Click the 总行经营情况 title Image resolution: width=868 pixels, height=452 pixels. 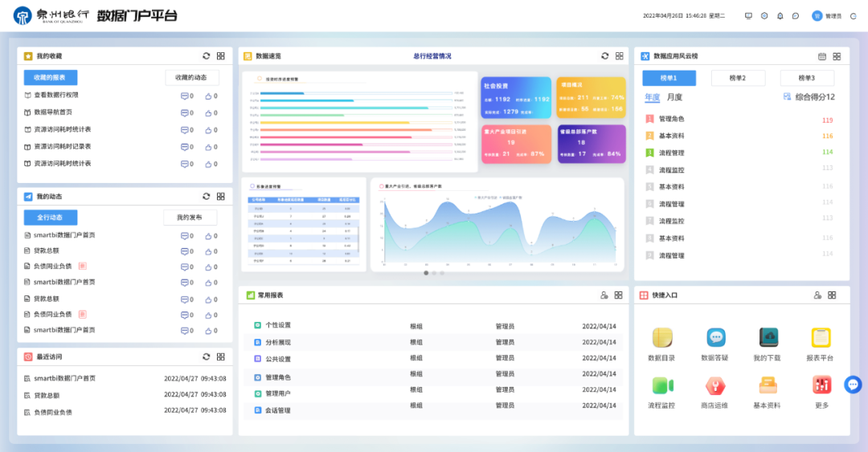(432, 56)
